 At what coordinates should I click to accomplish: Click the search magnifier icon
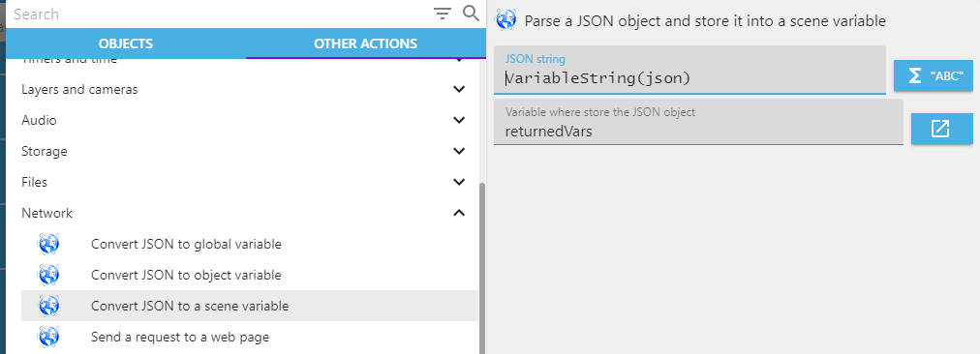[471, 14]
